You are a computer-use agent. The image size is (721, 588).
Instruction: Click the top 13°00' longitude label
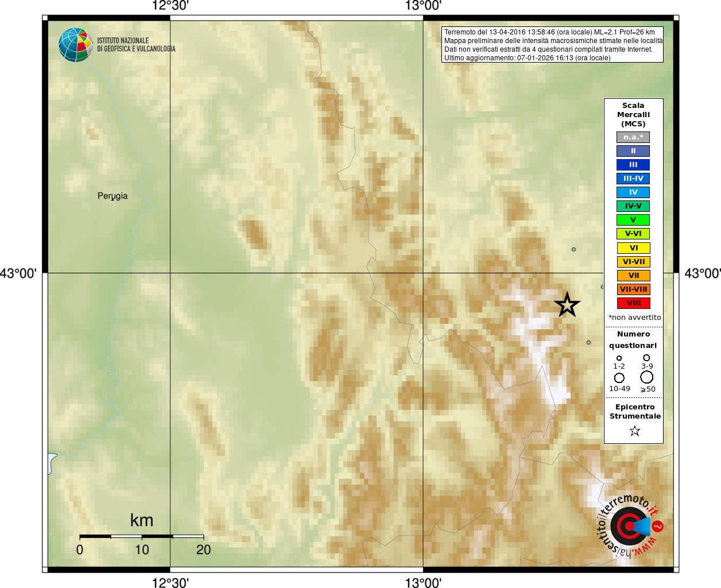click(x=423, y=6)
